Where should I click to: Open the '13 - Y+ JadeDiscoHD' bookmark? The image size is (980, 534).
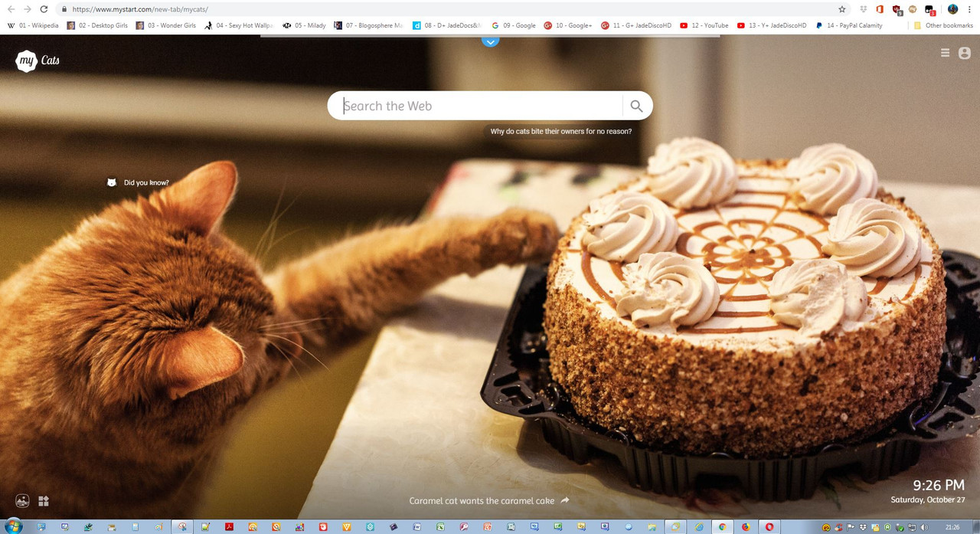point(772,25)
